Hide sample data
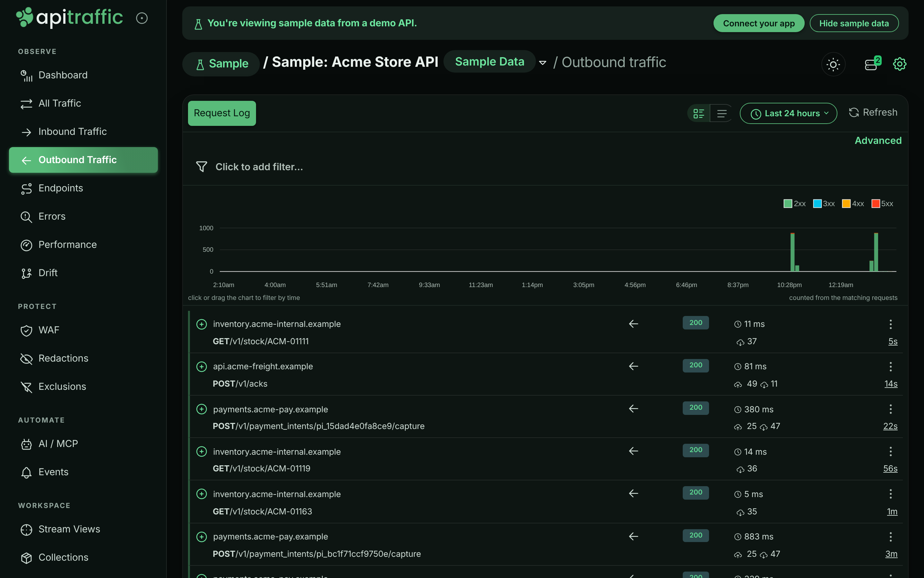The width and height of the screenshot is (924, 578). 854,23
